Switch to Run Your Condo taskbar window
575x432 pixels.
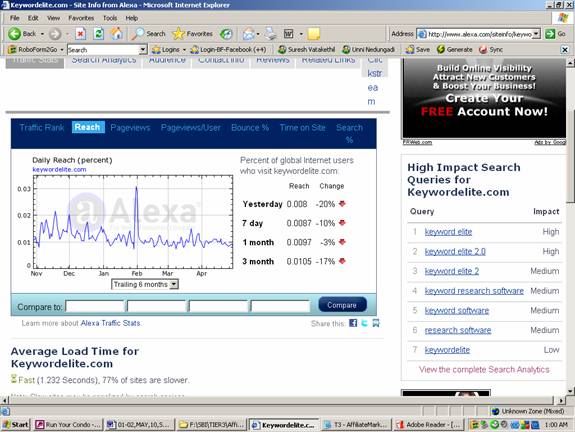(x=68, y=425)
